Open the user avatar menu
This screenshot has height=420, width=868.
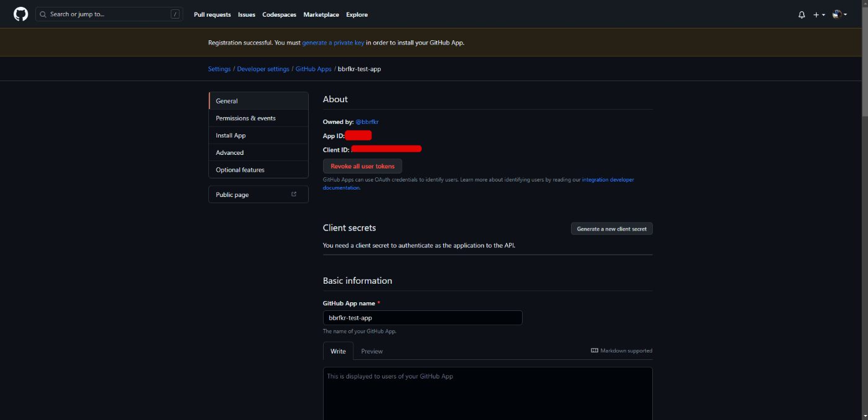click(839, 14)
